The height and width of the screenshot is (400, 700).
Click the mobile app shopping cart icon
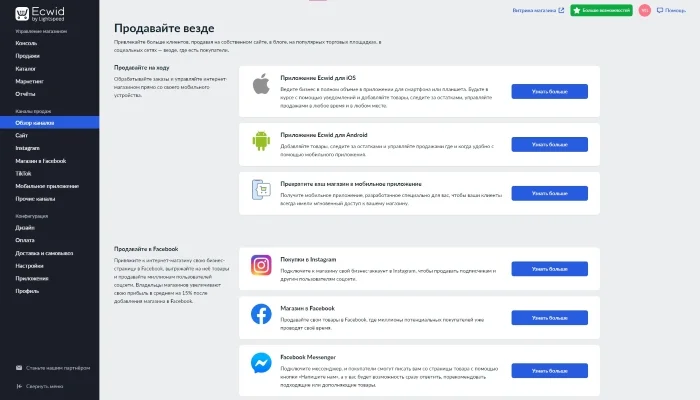click(261, 190)
